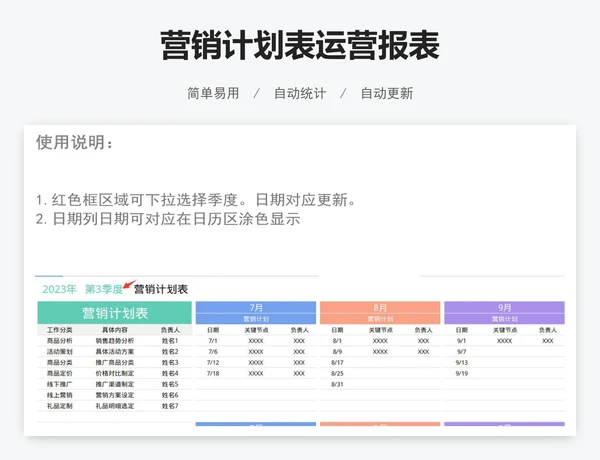Click the 关键节点 header under 8月

coord(380,330)
